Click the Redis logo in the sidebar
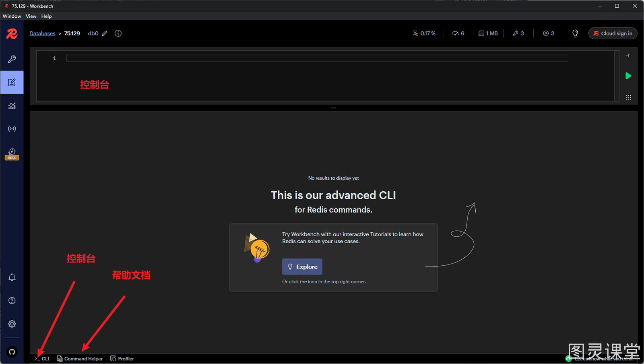The height and width of the screenshot is (364, 644). click(12, 34)
